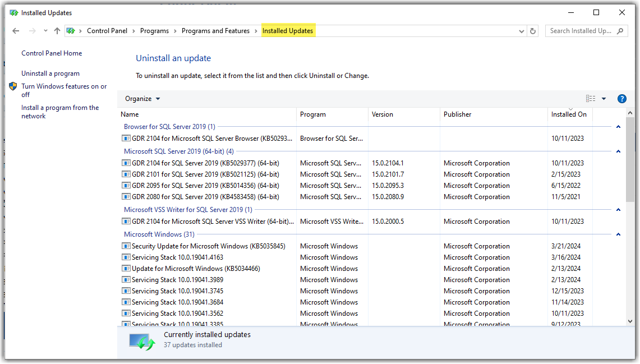Open the help question mark icon

coord(621,99)
